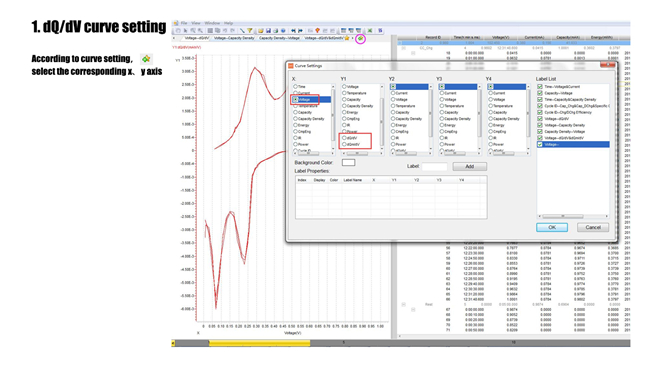Image resolution: width=650 pixels, height=365 pixels.
Task: Open the Curve Settings icon beside the tabs
Action: 361,38
